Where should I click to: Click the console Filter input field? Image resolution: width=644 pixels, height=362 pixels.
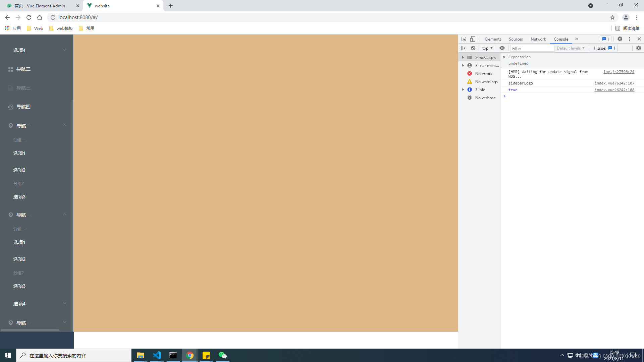(532, 48)
